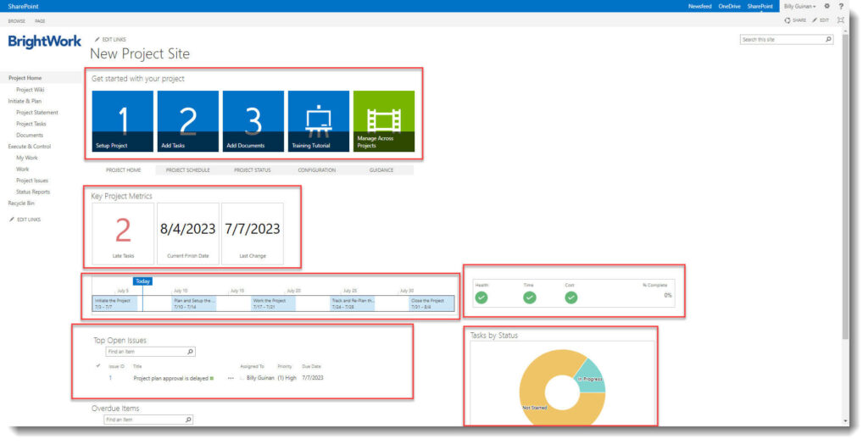
Task: Open the Setup Project tile
Action: 122,121
